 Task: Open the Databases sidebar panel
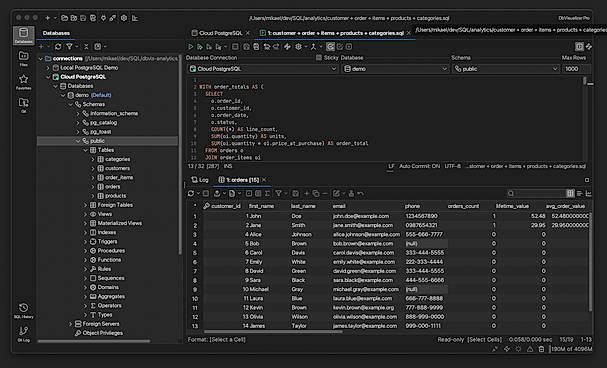(24, 35)
